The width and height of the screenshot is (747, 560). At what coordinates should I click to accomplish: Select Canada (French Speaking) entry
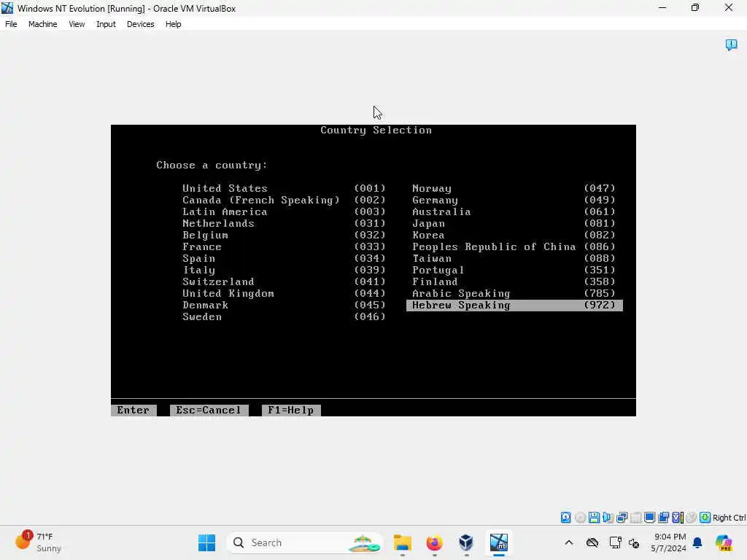click(284, 200)
